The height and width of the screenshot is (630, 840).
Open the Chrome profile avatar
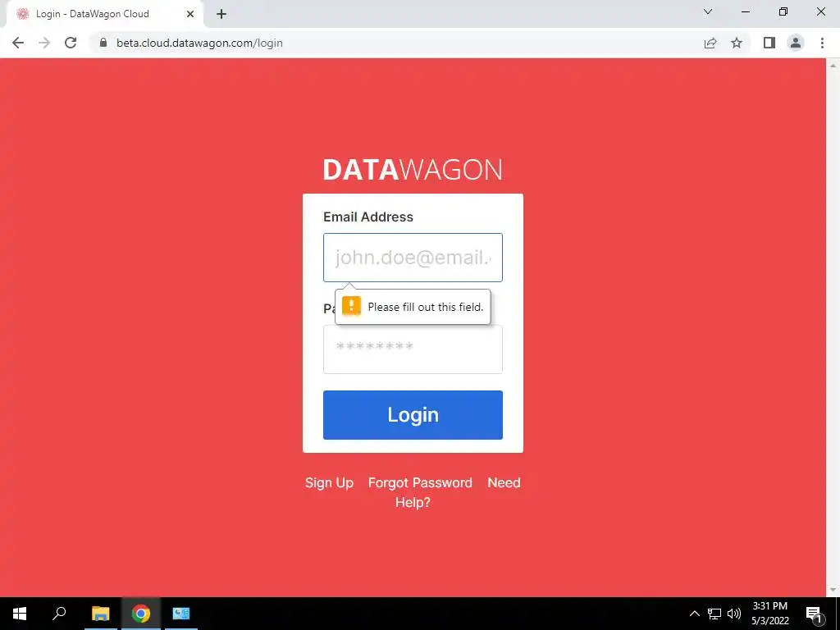click(796, 43)
